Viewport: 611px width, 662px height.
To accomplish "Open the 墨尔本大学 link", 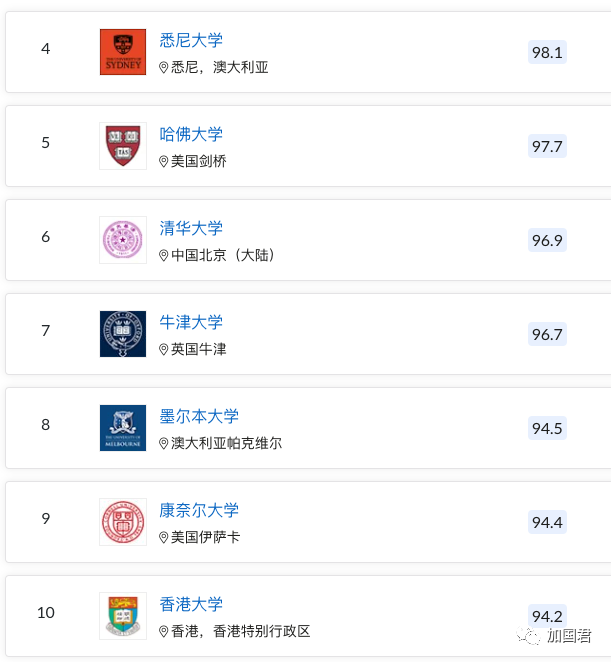I will [199, 416].
